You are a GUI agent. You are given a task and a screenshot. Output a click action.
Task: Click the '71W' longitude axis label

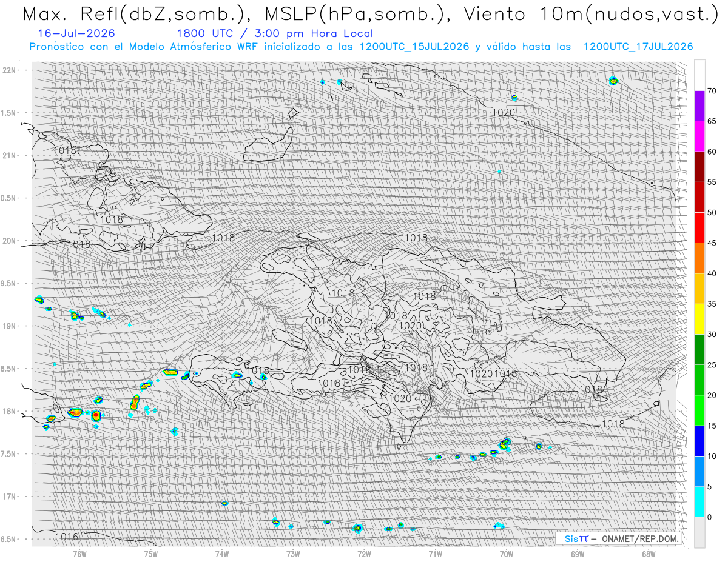434,554
